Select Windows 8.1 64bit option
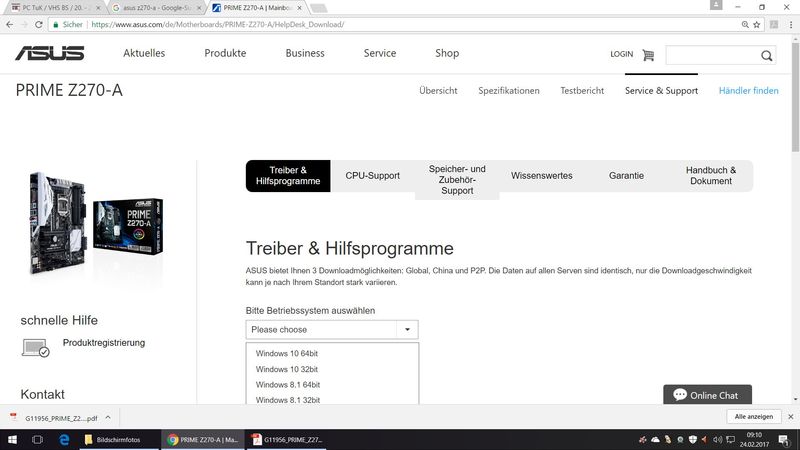This screenshot has height=450, width=800. coord(288,385)
